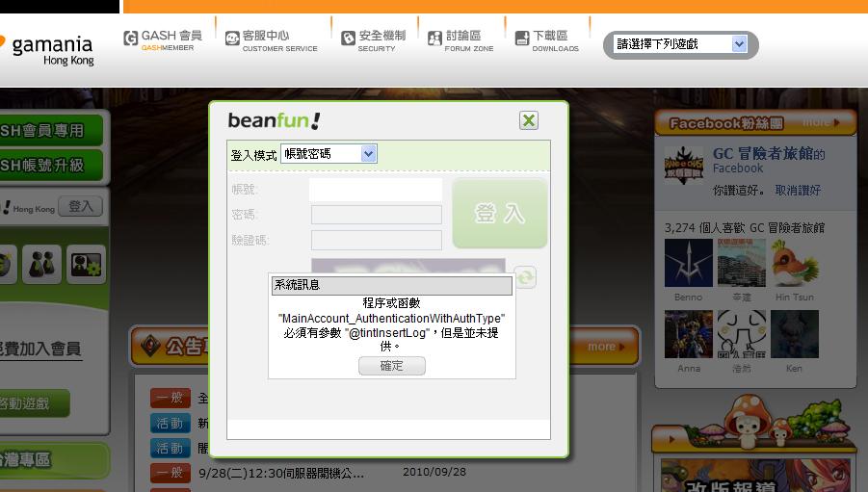Click the 改版報導 banner image
This screenshot has height=492, width=868.
coord(755,476)
